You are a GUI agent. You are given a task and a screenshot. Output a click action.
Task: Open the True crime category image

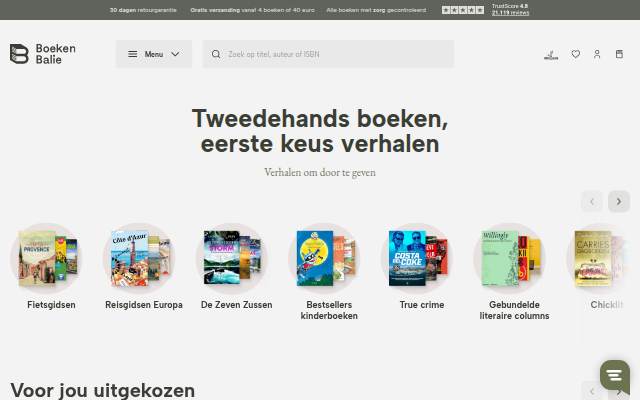[417, 258]
